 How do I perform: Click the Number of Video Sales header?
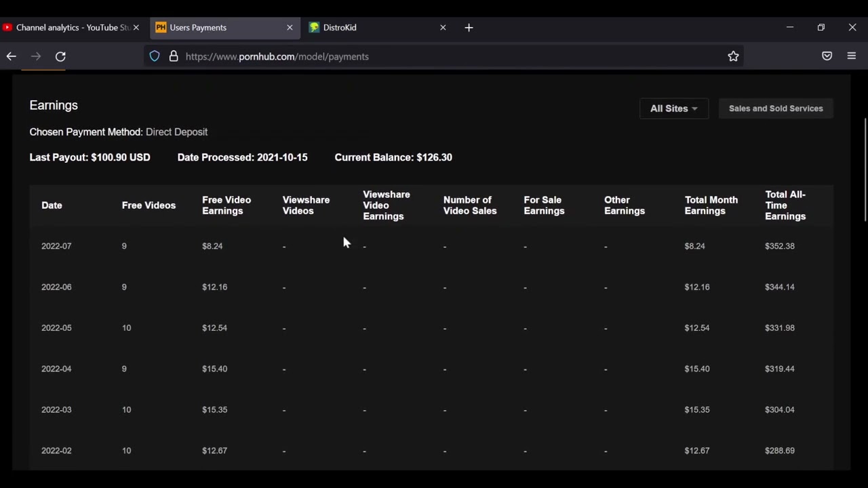coord(470,205)
